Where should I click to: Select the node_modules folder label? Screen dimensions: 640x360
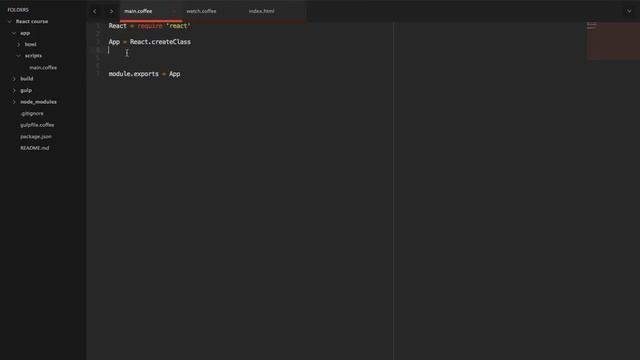pos(38,102)
